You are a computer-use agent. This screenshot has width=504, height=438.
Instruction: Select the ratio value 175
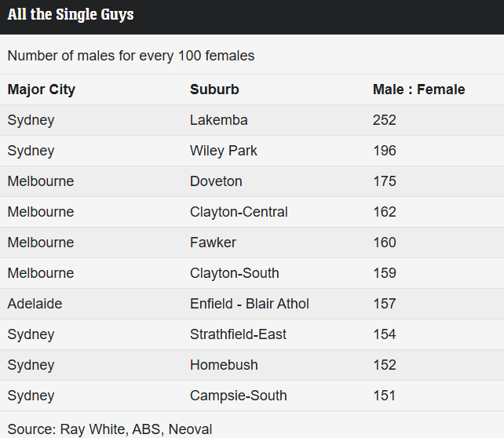tap(385, 181)
